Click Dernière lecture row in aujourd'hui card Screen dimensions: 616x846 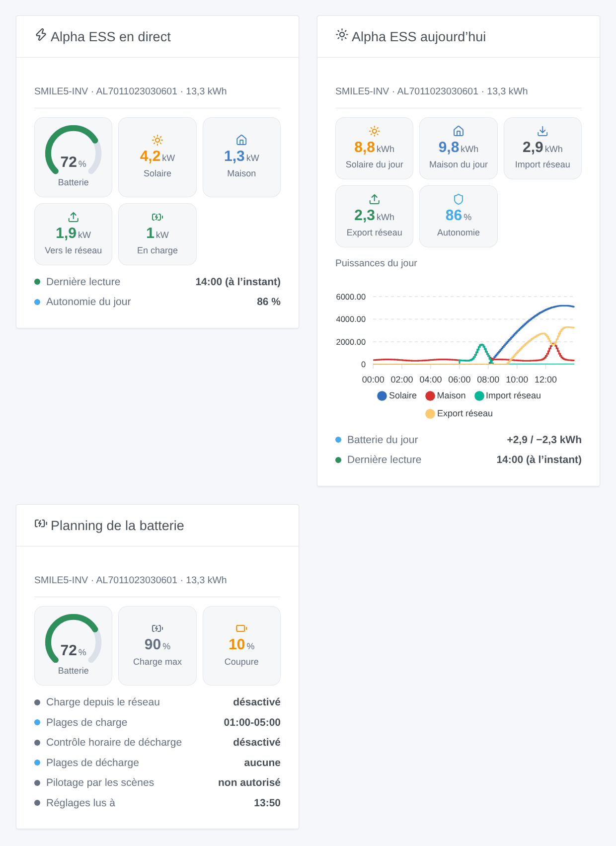459,460
